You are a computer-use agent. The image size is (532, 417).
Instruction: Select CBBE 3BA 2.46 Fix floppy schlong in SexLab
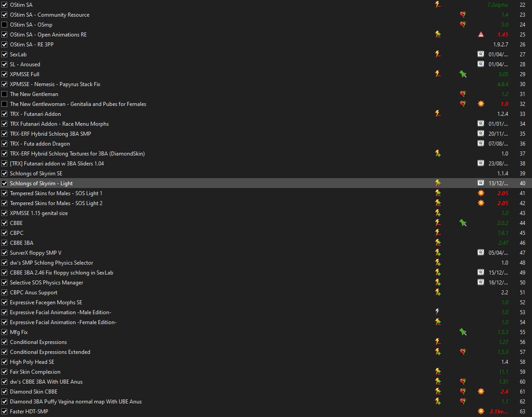click(61, 273)
